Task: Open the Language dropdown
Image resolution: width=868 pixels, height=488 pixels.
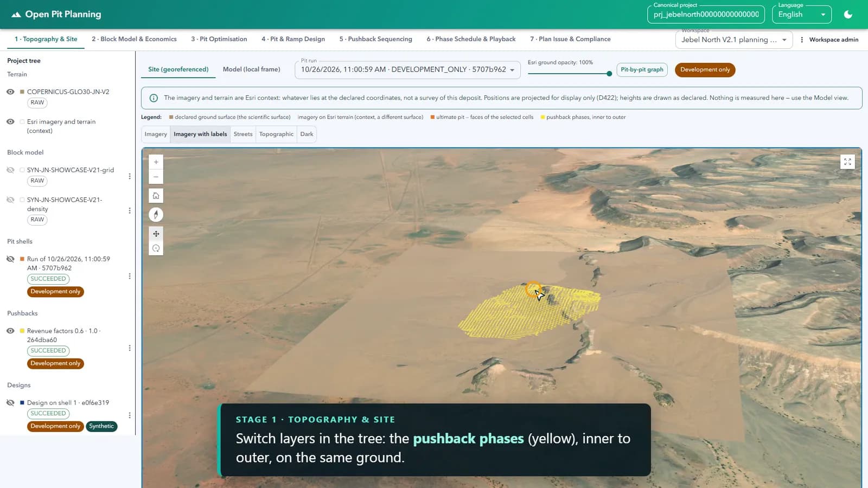Action: click(801, 15)
